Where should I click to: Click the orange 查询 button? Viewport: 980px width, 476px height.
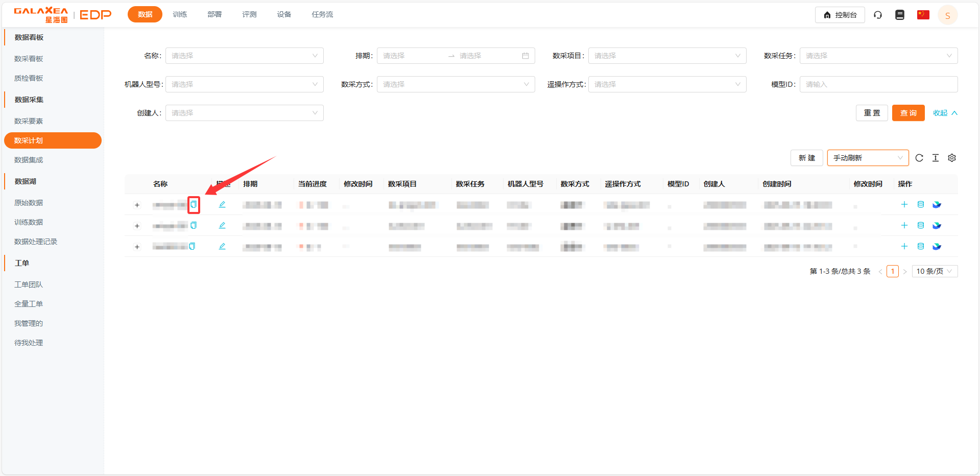click(908, 113)
